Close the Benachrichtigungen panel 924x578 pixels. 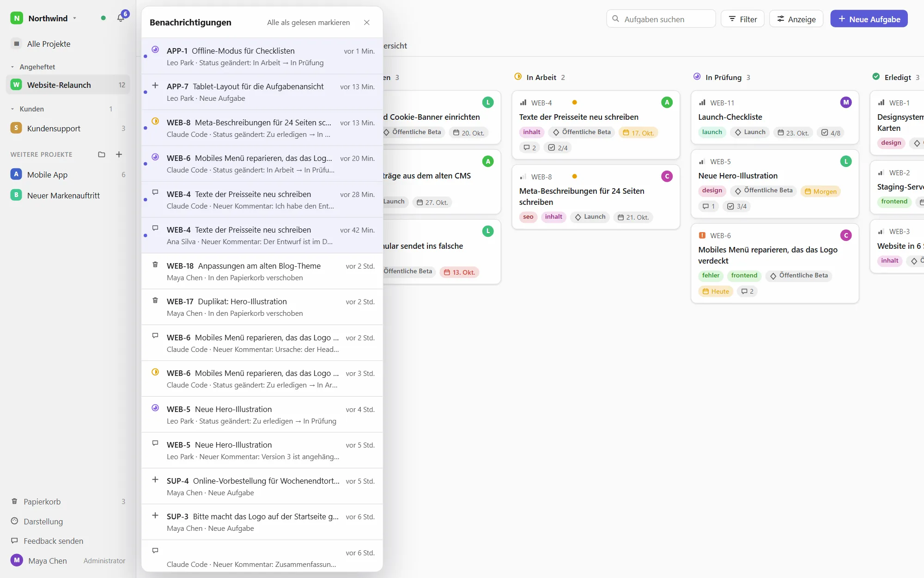(366, 23)
